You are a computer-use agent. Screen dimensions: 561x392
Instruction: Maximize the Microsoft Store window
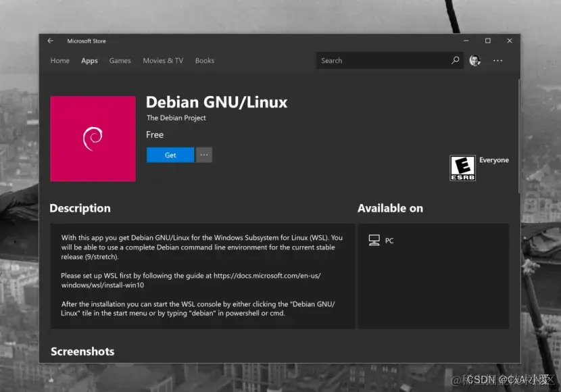point(487,41)
